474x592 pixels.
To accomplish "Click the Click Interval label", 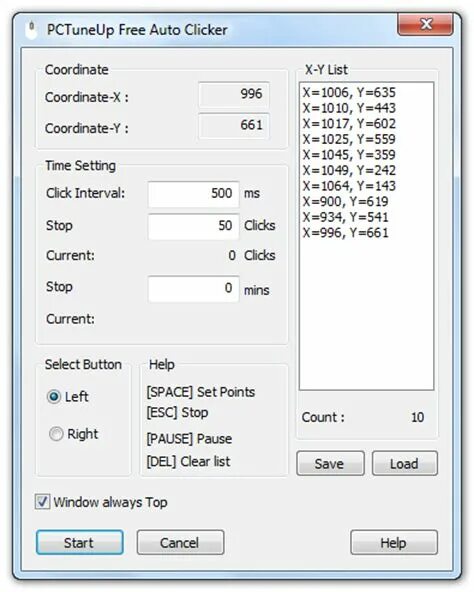I will click(x=85, y=193).
